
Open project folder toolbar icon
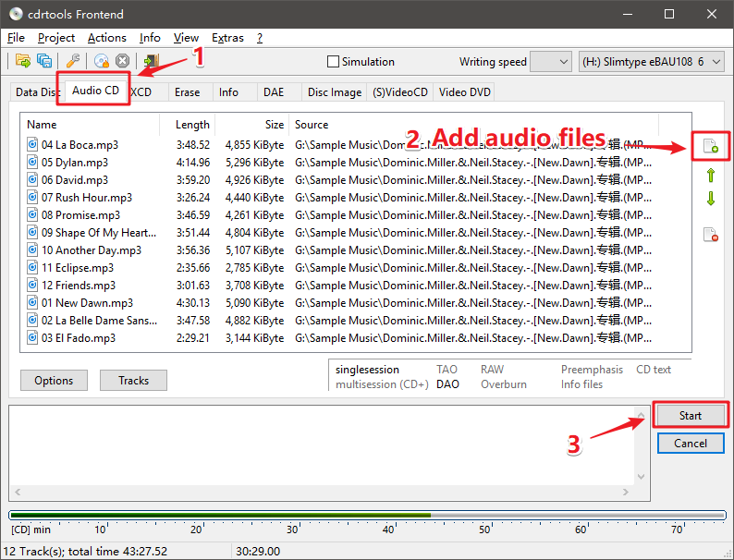click(22, 61)
